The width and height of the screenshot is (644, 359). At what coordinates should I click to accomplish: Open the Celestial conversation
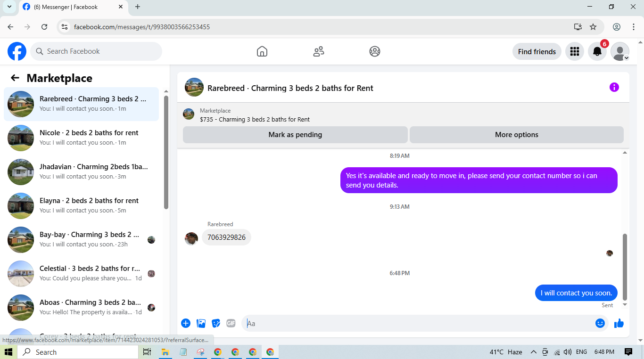81,273
